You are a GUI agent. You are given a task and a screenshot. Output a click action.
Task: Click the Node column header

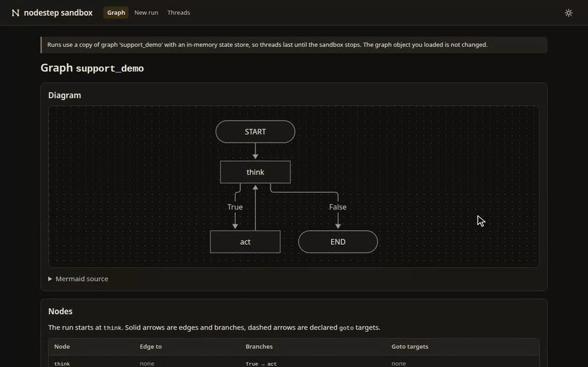pos(62,347)
